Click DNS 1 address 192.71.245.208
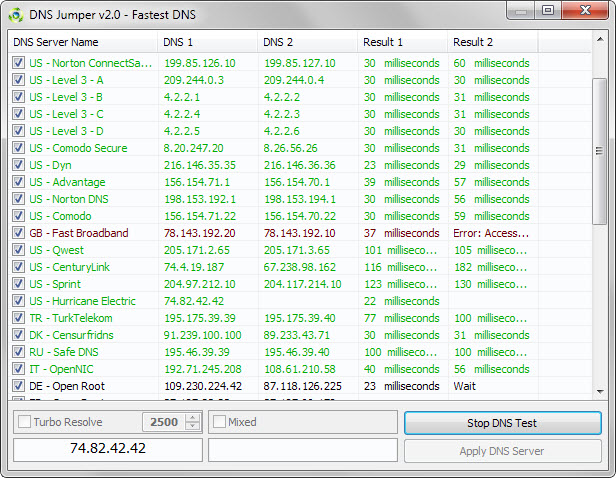This screenshot has height=478, width=616. [x=203, y=369]
